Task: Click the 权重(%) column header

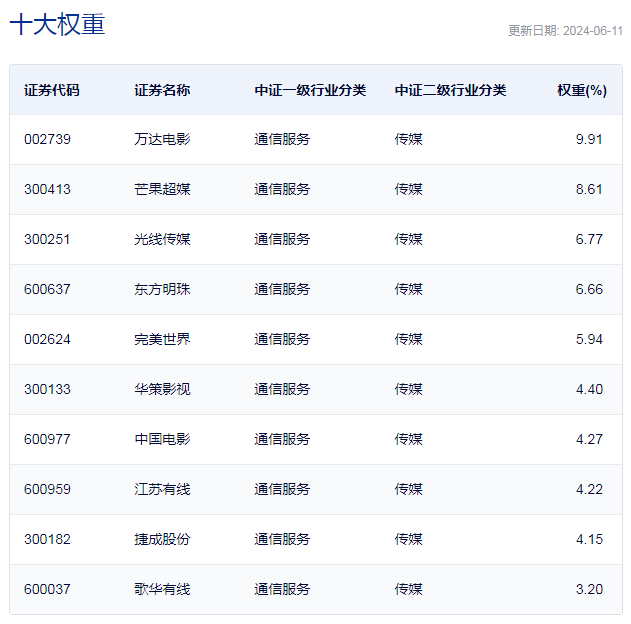Action: click(582, 90)
